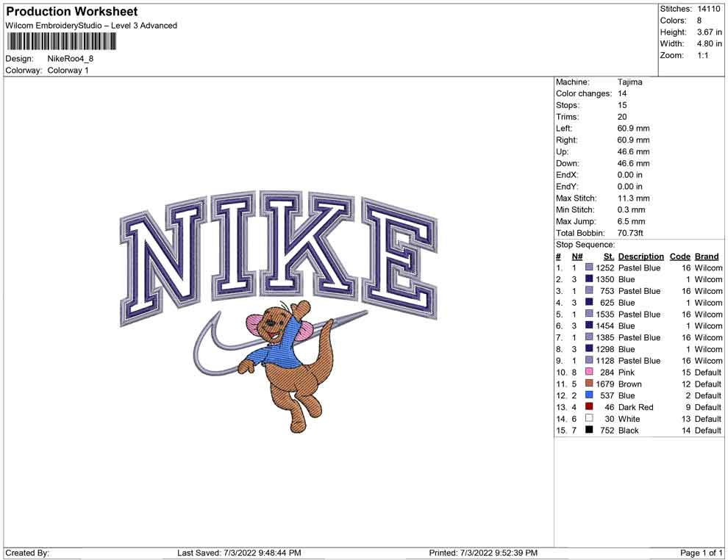Click the dark Blue swatch beside 1350 stitches

(589, 279)
